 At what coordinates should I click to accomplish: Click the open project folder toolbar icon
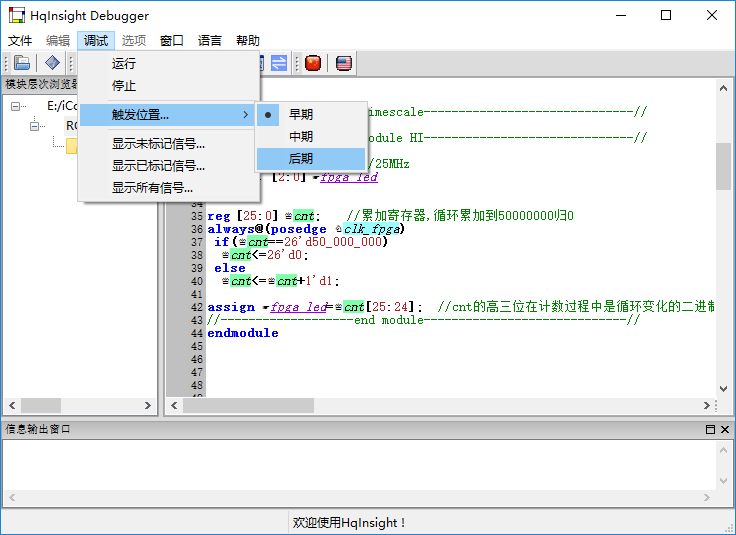click(22, 63)
